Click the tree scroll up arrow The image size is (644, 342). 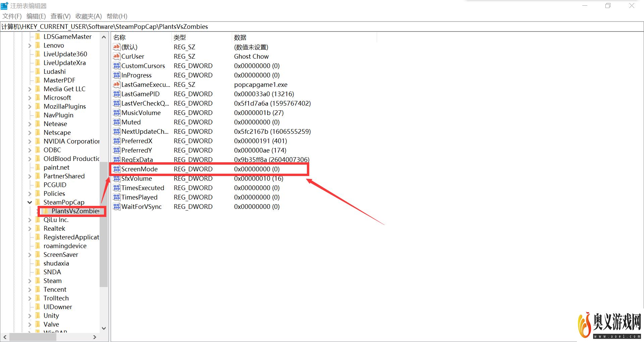(104, 37)
